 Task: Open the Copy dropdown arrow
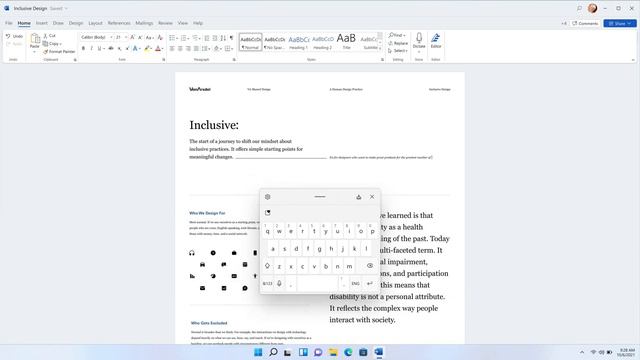(61, 44)
